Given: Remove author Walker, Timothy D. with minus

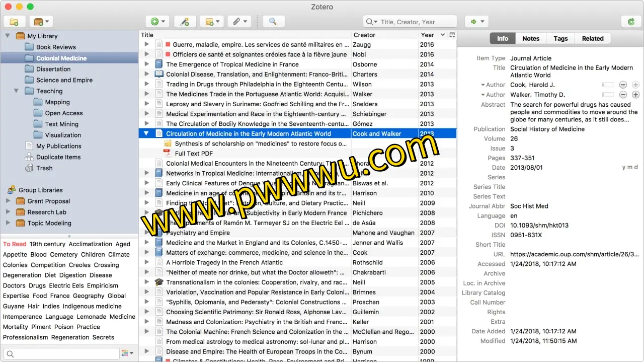Looking at the screenshot, I should coord(623,95).
